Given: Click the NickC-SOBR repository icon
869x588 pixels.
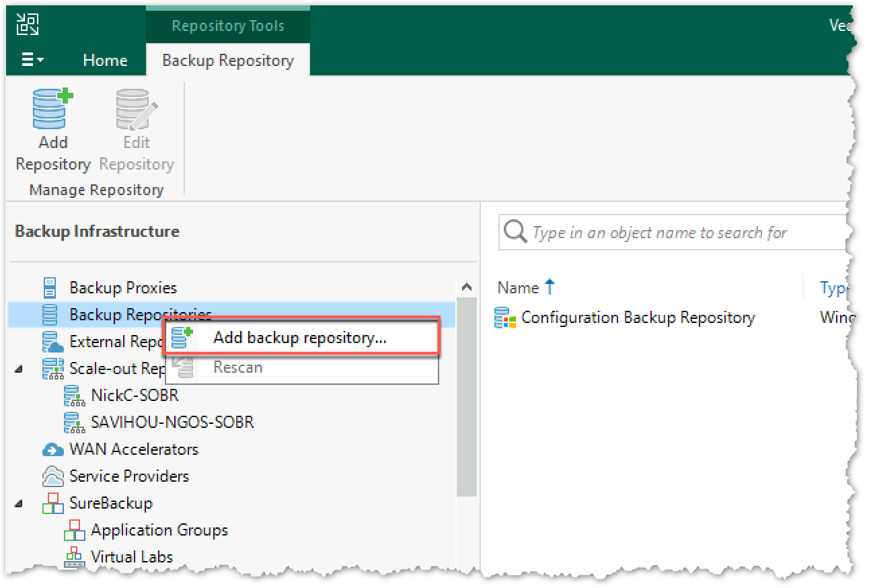Looking at the screenshot, I should (74, 396).
